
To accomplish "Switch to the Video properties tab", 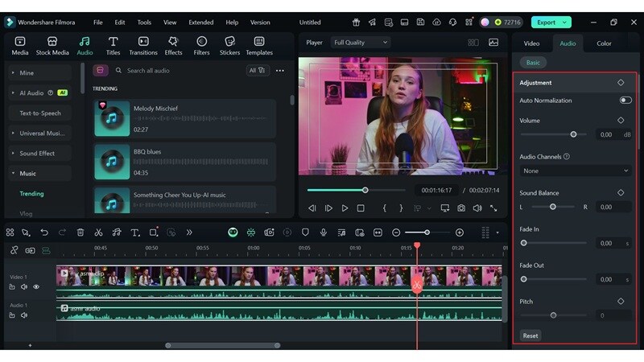I will (531, 43).
